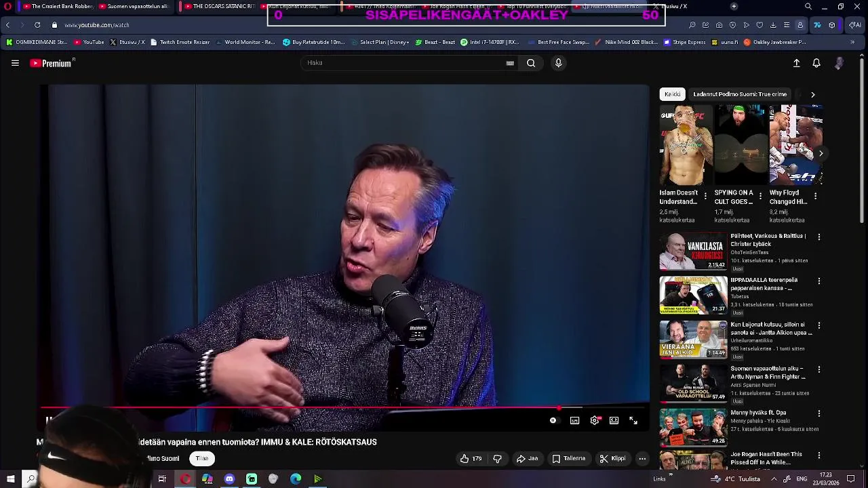Open the YouTube upload/create icon
This screenshot has height=488, width=868.
797,63
